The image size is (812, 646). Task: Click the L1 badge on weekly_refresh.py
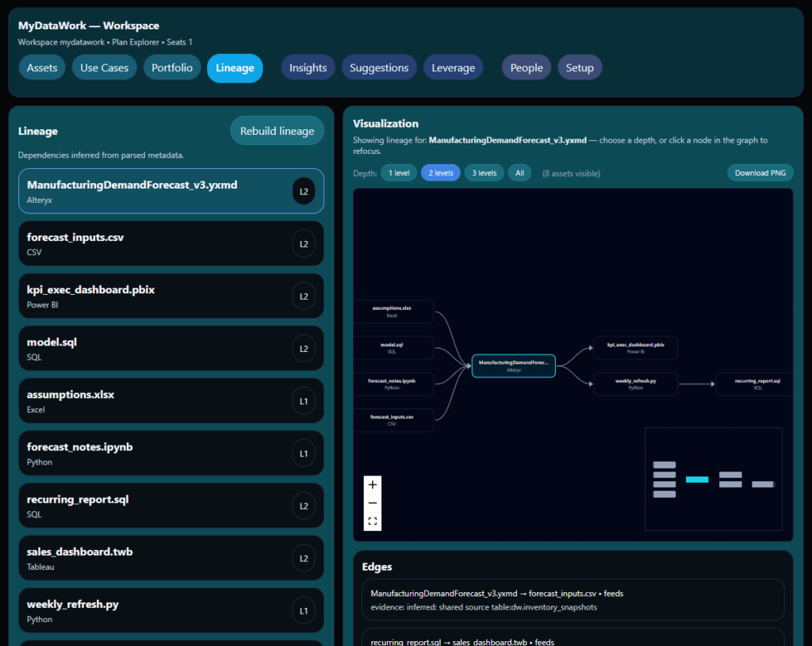(304, 611)
